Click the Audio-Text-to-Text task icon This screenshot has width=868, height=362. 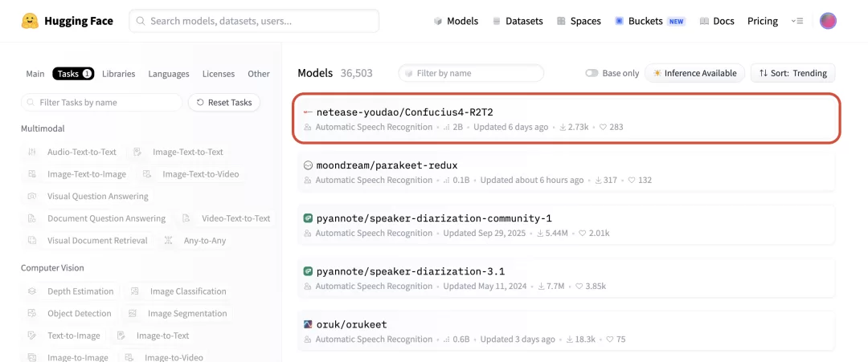pos(32,152)
